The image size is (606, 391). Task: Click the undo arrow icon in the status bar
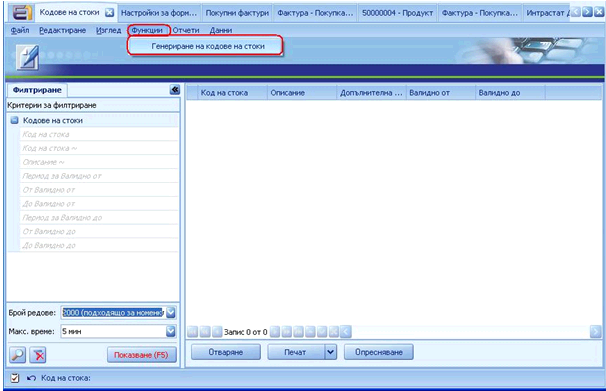(x=31, y=378)
